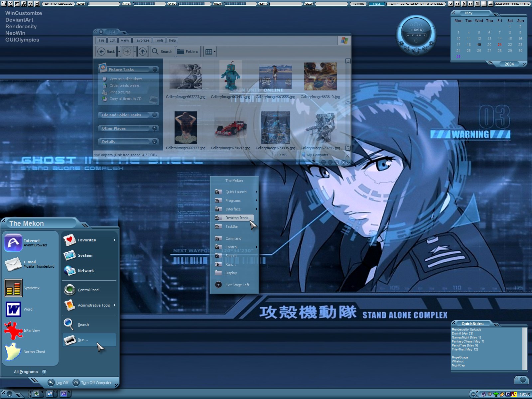532x399 pixels.
Task: Click the record button in top media controls
Action: click(451, 4)
